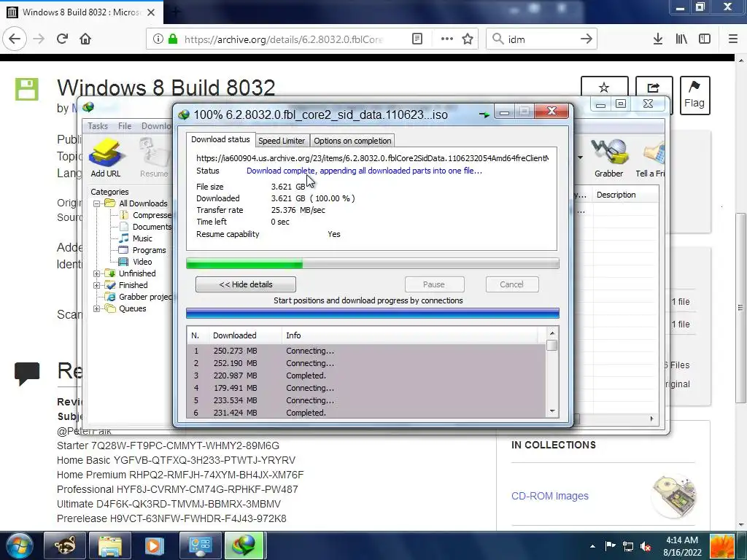Click the raccoon taskbar icon
This screenshot has height=560, width=747.
coord(65,545)
